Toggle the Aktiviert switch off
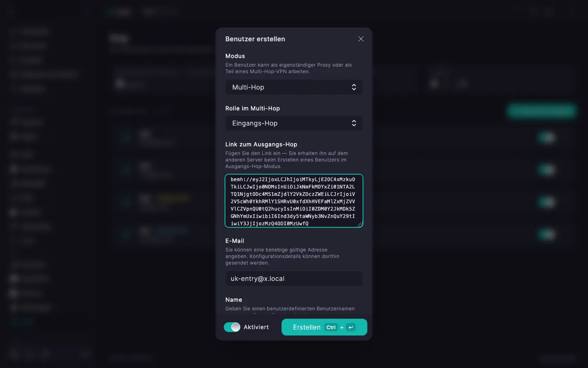 coord(232,327)
